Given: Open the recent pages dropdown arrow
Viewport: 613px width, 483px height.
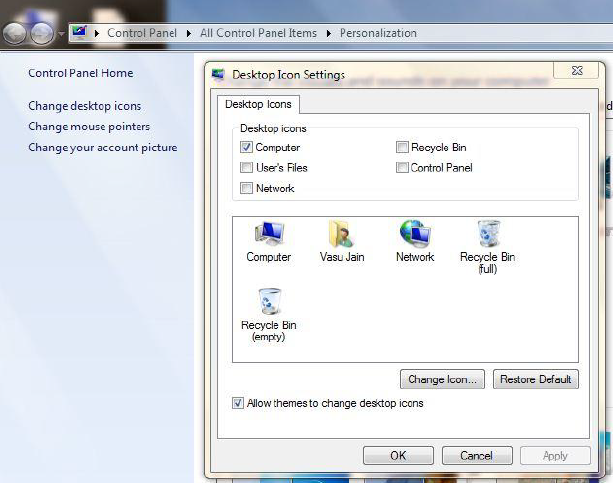Looking at the screenshot, I should [61, 34].
